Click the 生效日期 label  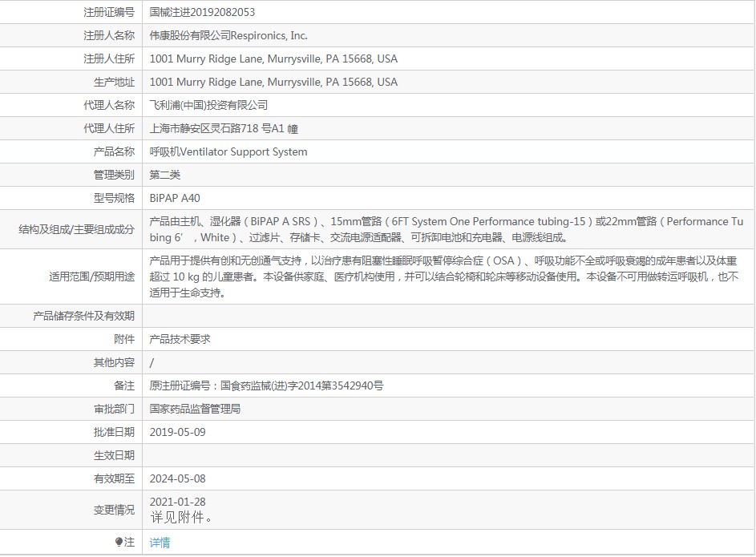coord(115,455)
